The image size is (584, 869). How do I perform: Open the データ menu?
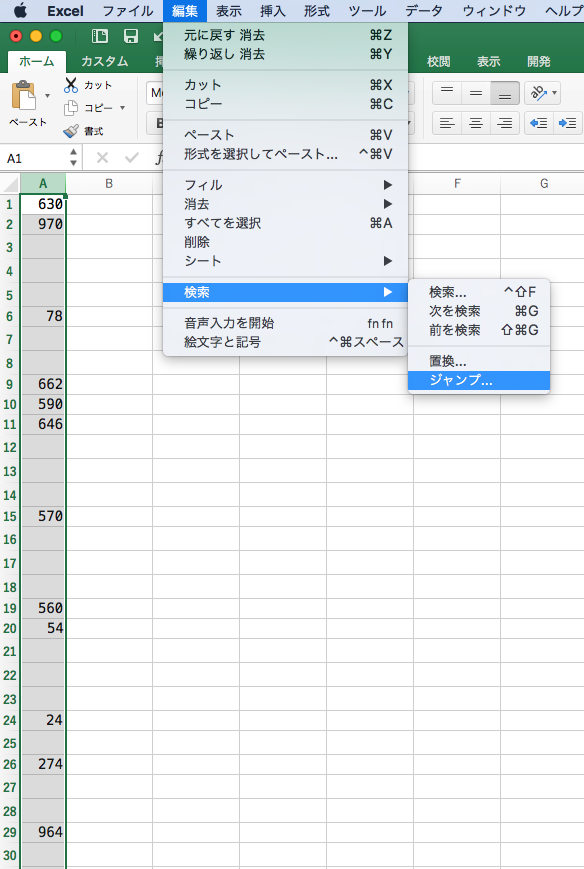424,11
